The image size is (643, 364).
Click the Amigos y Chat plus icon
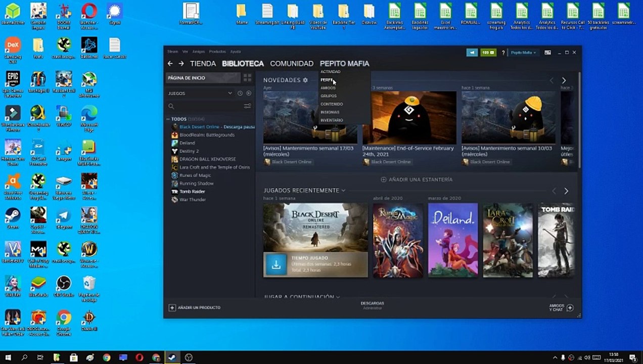(570, 307)
